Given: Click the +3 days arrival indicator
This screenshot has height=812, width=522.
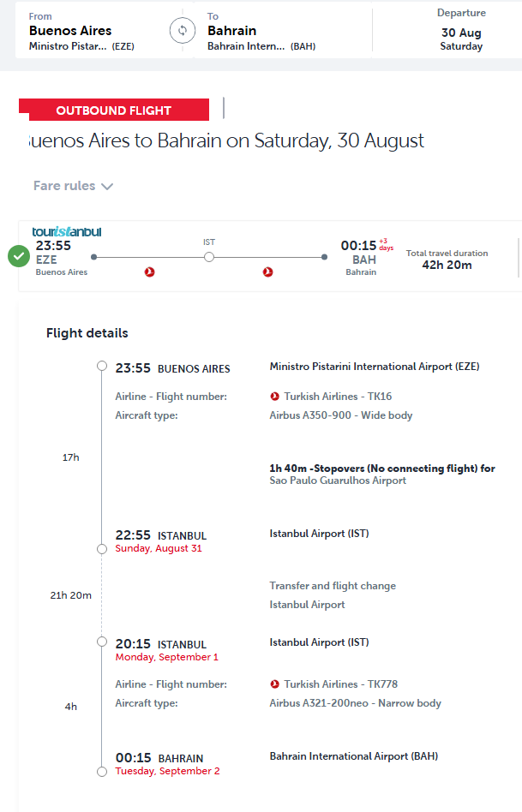Looking at the screenshot, I should click(387, 244).
